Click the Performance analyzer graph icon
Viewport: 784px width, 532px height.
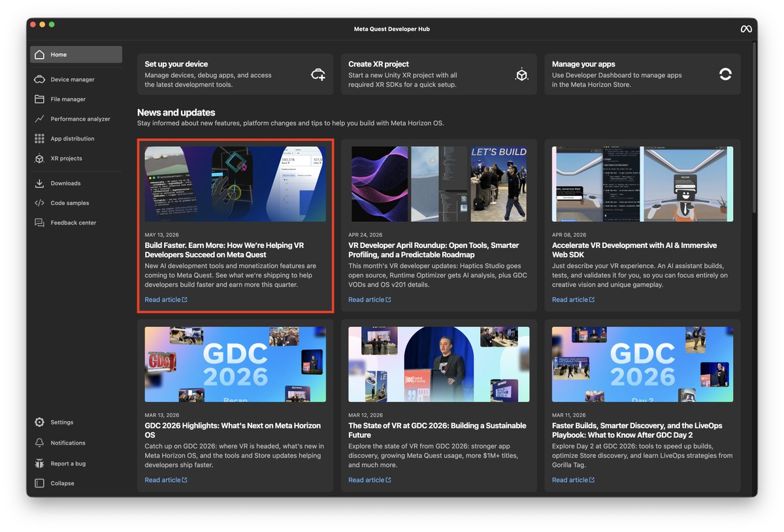(x=39, y=119)
